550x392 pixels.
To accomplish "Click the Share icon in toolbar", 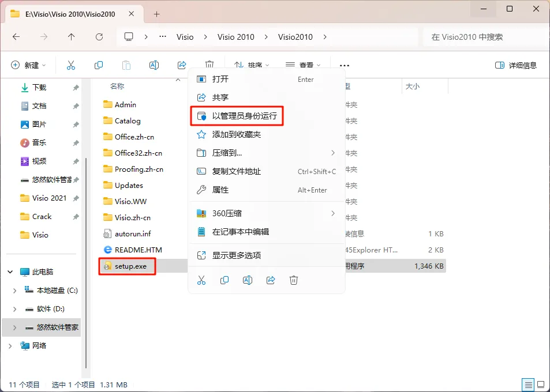I will [x=182, y=65].
